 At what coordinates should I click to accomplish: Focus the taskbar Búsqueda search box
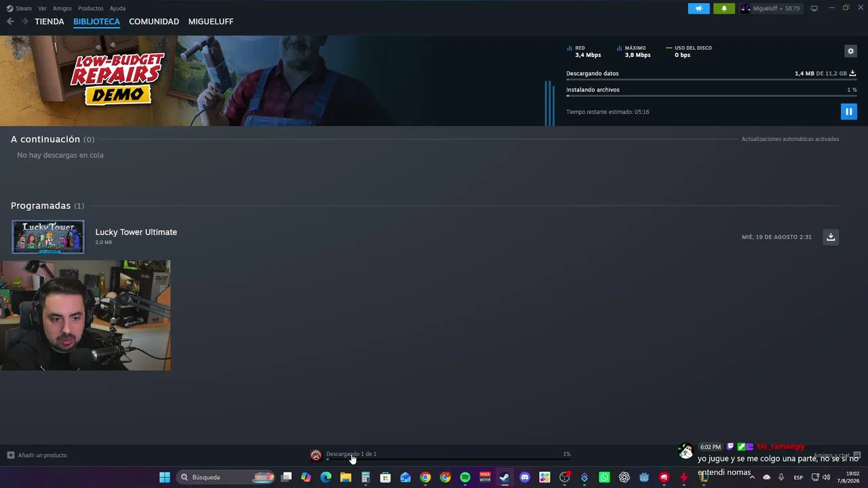(225, 477)
